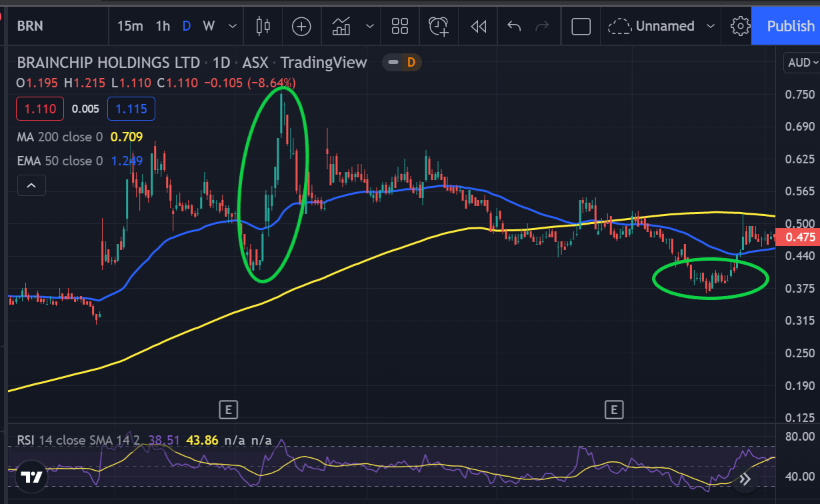Open chart settings gear
The width and height of the screenshot is (820, 504).
click(739, 26)
